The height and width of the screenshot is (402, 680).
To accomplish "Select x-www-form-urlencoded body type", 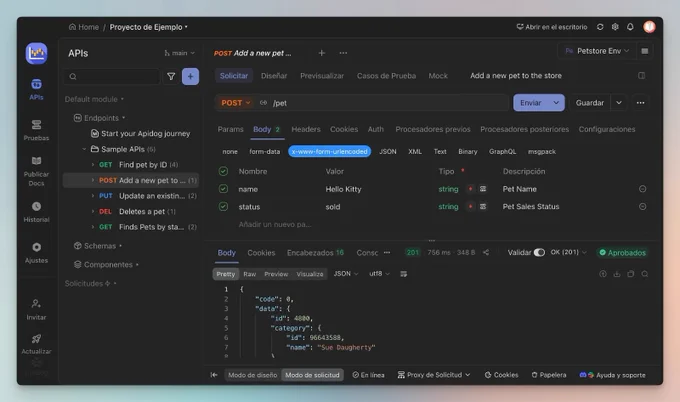I will [x=330, y=151].
